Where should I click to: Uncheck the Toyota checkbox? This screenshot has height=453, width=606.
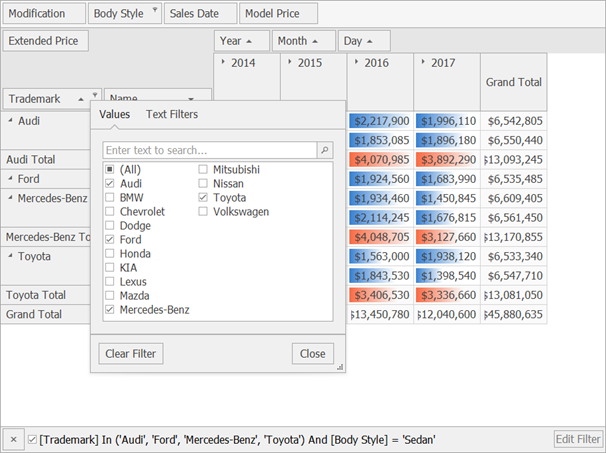point(203,198)
